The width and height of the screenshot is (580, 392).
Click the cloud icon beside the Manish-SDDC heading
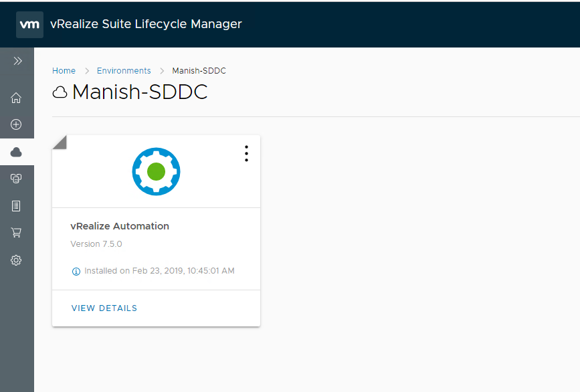(x=60, y=92)
